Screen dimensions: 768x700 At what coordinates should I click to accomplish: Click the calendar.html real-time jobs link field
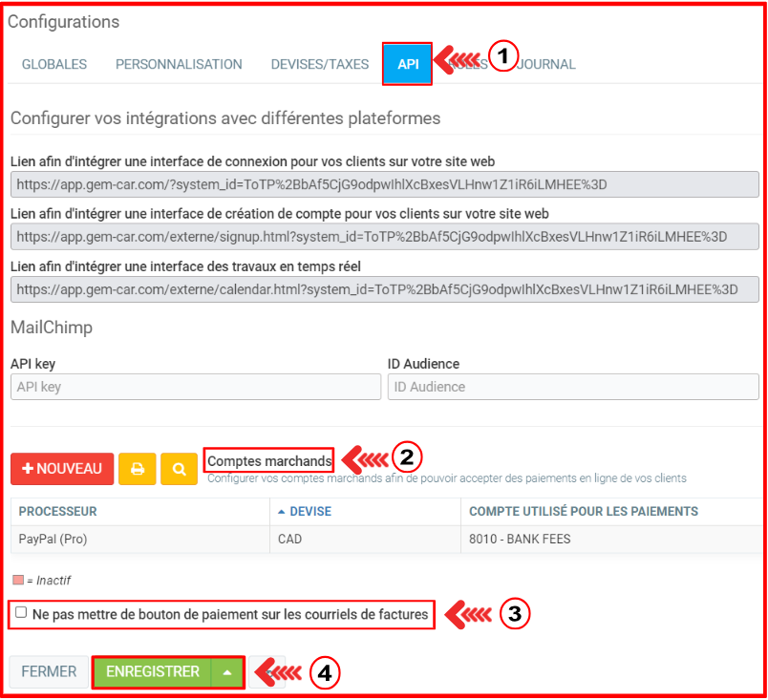(x=384, y=289)
